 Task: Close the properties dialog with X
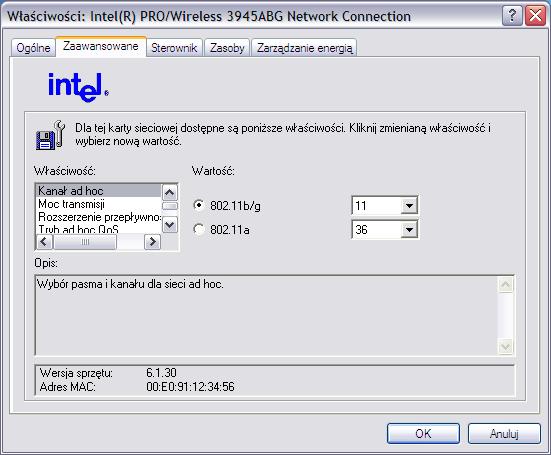tap(535, 16)
